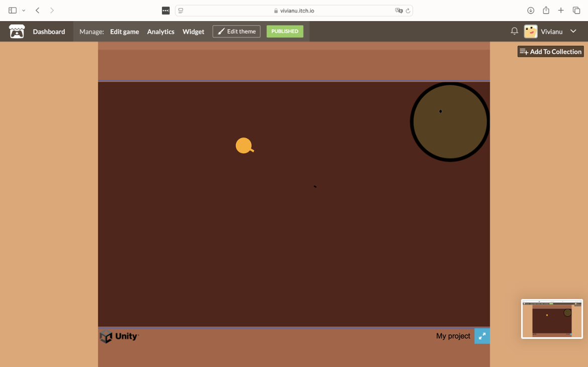Click the Share icon in Safari's toolbar
This screenshot has width=588, height=367.
[x=546, y=10]
